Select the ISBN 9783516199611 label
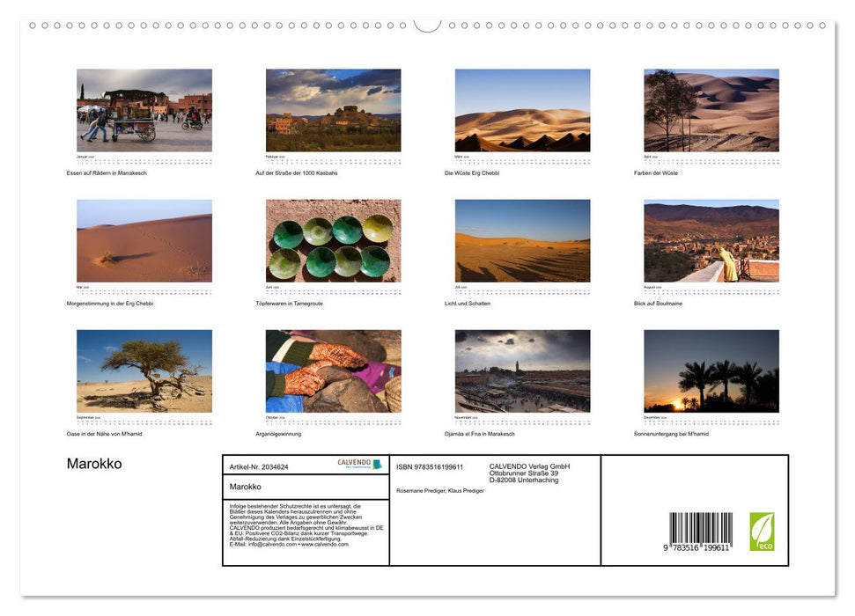Screen dimensions: 855x616 [x=431, y=466]
